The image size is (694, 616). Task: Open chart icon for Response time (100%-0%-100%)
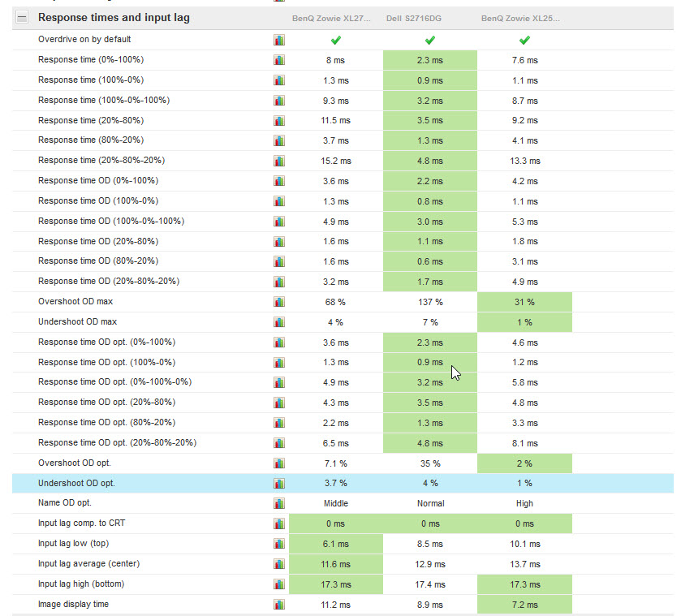[279, 101]
